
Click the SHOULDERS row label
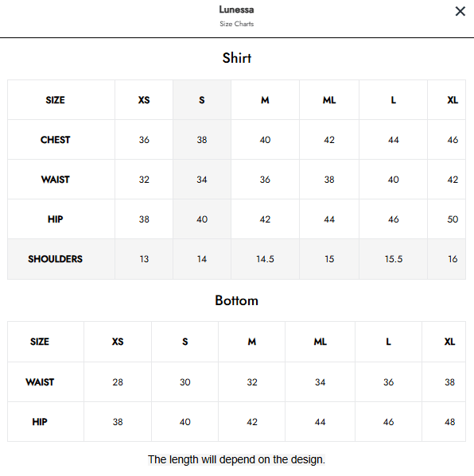coord(56,259)
